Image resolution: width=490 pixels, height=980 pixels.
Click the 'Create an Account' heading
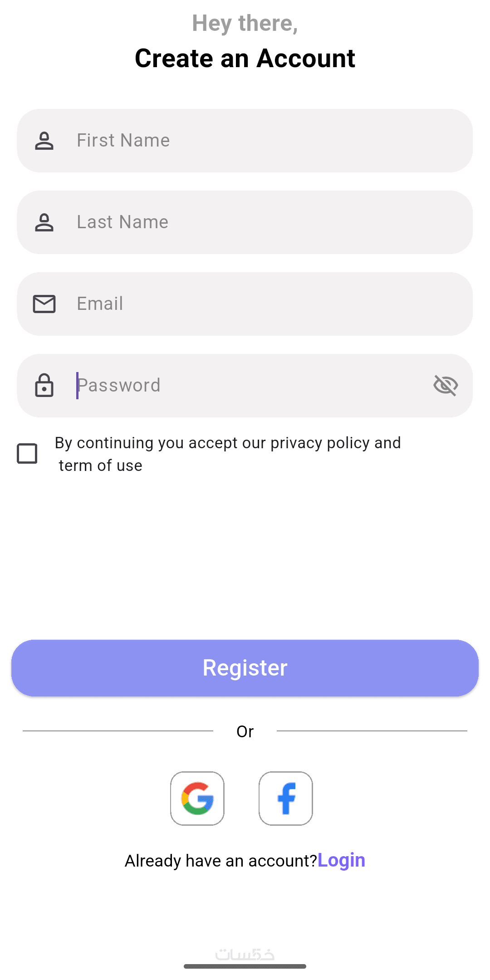click(x=245, y=59)
